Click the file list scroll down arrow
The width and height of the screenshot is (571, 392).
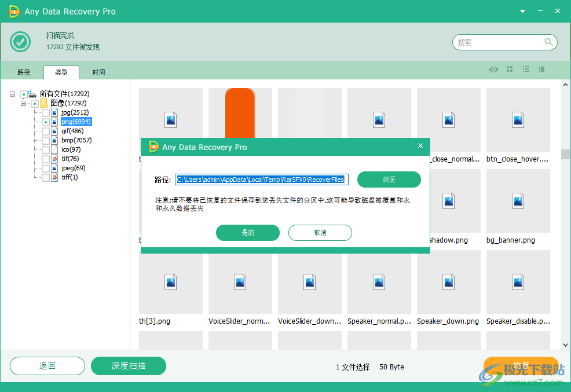click(565, 345)
